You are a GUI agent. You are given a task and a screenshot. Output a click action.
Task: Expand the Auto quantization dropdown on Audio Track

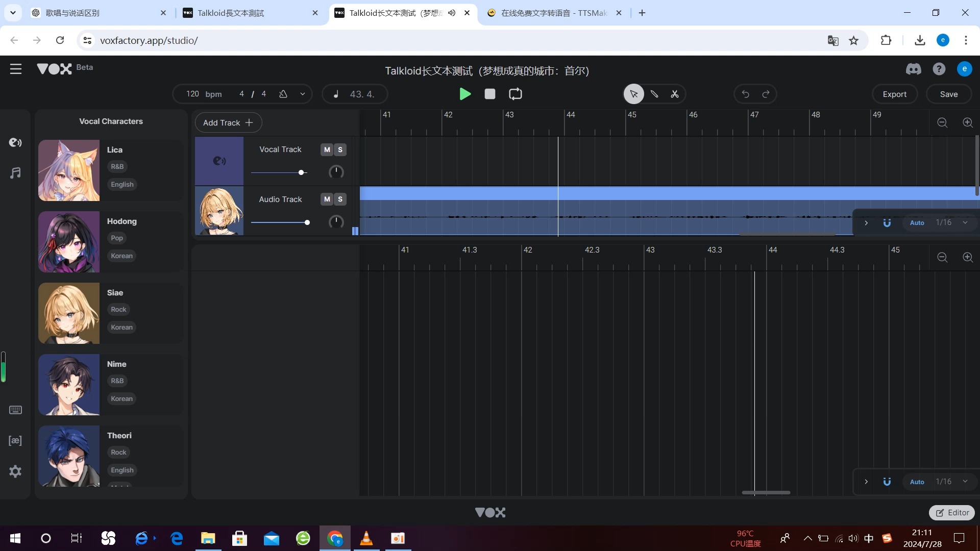[x=965, y=222]
